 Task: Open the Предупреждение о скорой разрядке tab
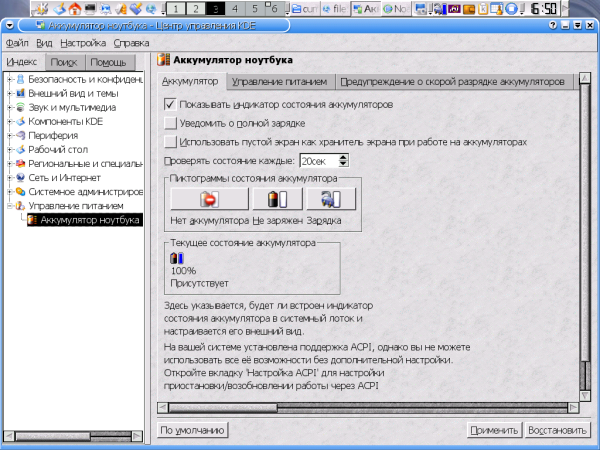(453, 82)
